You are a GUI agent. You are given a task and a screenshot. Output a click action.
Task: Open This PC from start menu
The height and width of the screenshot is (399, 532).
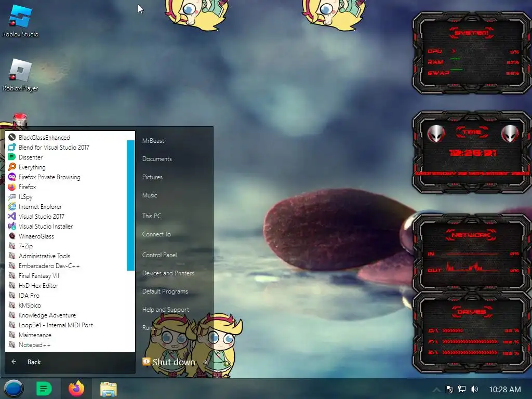[152, 216]
